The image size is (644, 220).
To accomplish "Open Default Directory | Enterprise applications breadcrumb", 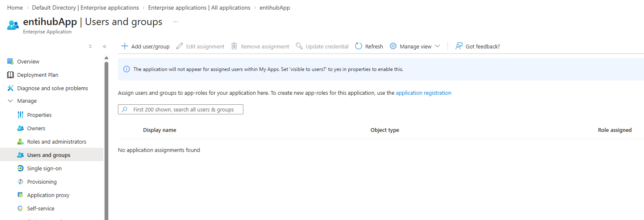I will pos(86,8).
